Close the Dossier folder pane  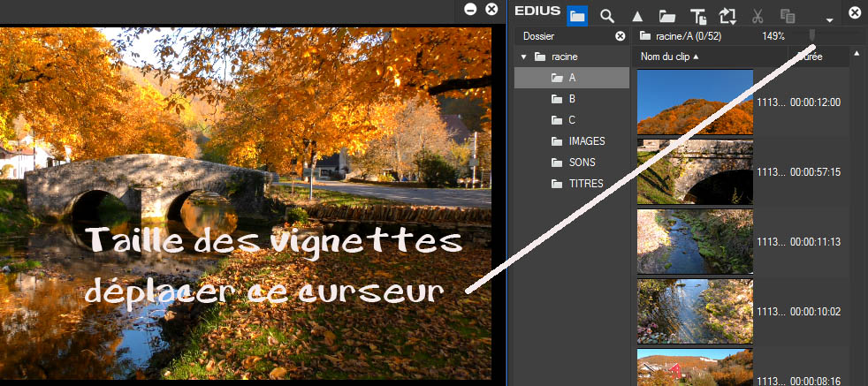620,36
